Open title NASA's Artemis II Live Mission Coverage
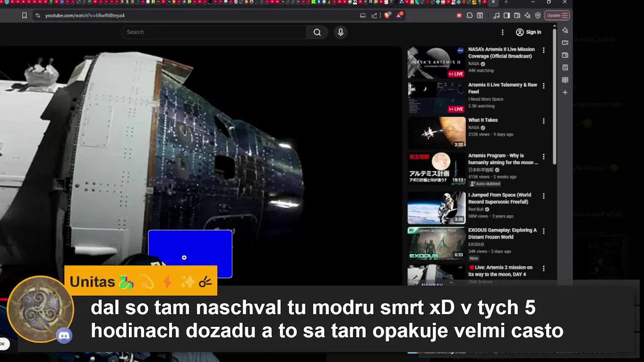This screenshot has width=644, height=362. coord(501,53)
